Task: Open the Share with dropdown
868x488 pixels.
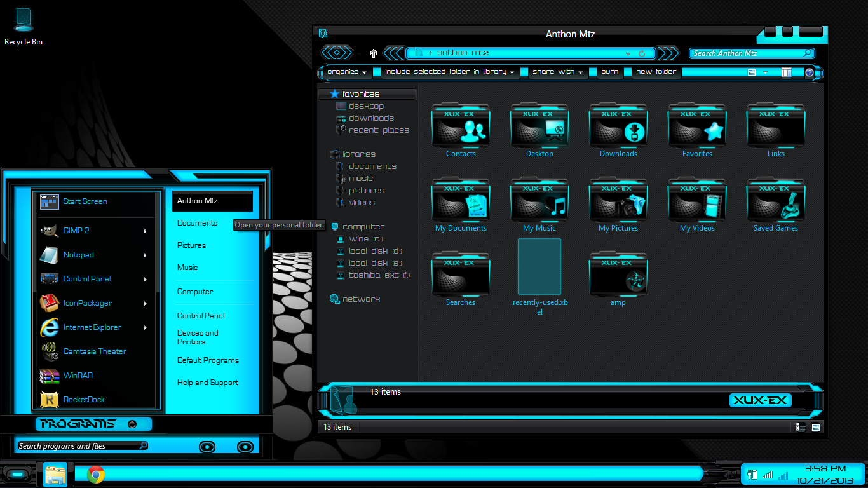Action: click(x=557, y=72)
